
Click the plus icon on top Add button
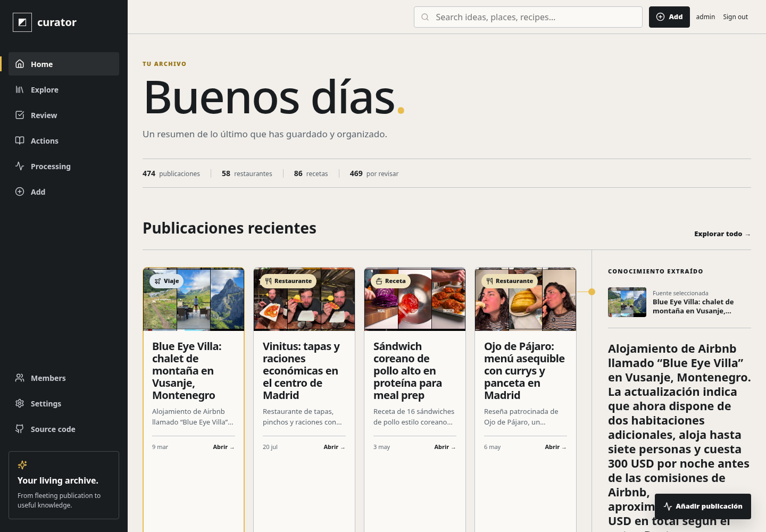coord(661,17)
